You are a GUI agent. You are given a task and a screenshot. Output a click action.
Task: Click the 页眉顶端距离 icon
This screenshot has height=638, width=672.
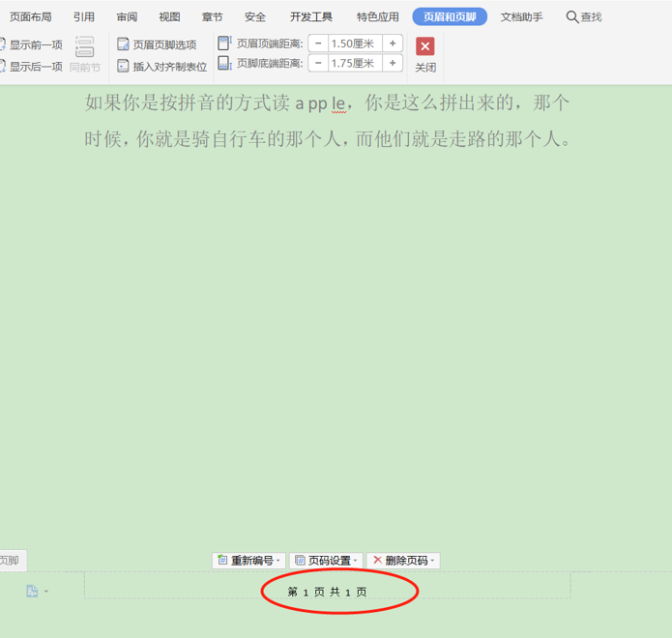224,43
